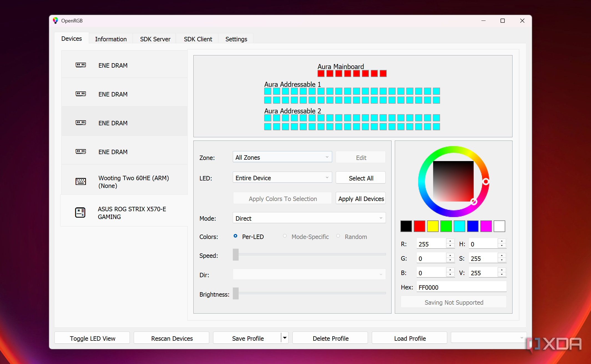Switch to the Devices tab
Image resolution: width=591 pixels, height=364 pixels.
pyautogui.click(x=72, y=39)
